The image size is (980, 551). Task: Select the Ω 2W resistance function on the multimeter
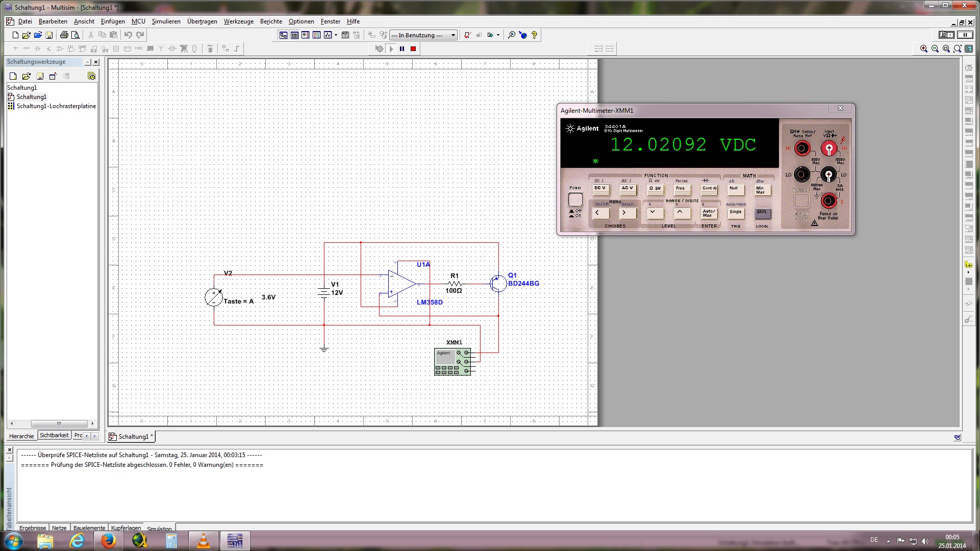pyautogui.click(x=655, y=189)
